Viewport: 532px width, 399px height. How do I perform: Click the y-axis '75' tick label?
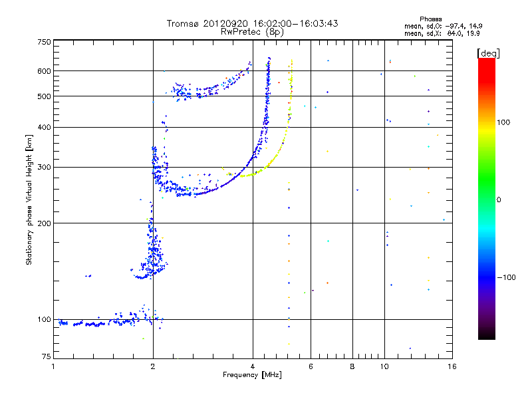[47, 356]
